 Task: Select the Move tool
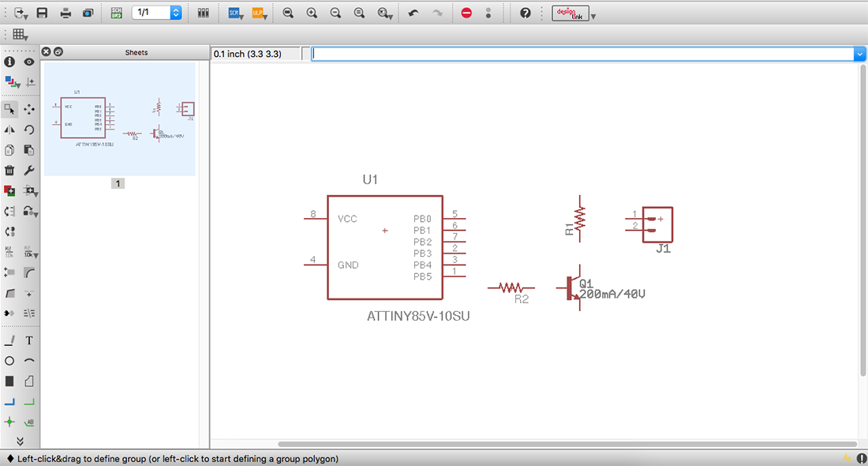point(29,109)
